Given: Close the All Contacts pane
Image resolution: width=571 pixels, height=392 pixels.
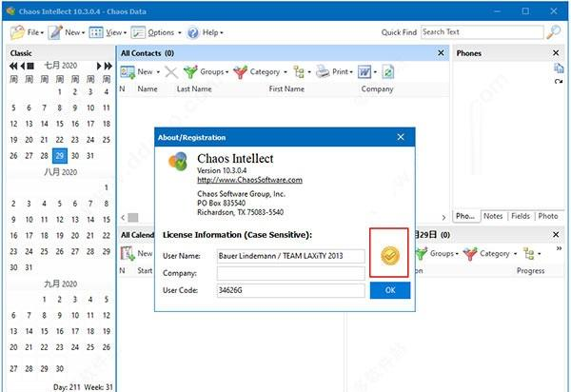Looking at the screenshot, I should tap(441, 53).
